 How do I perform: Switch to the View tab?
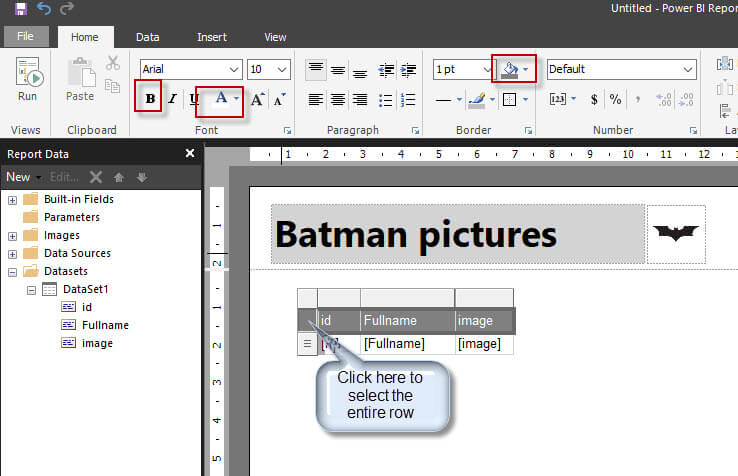[275, 37]
